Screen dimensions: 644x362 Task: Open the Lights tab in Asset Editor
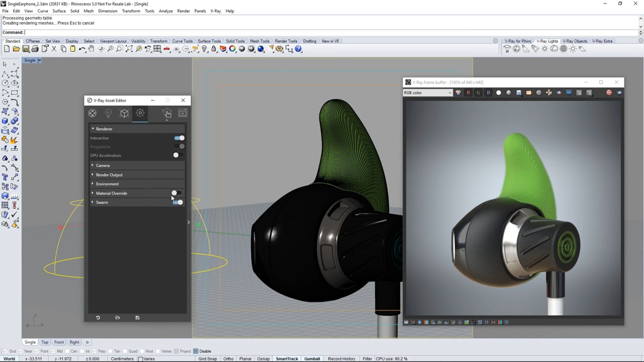[x=108, y=113]
